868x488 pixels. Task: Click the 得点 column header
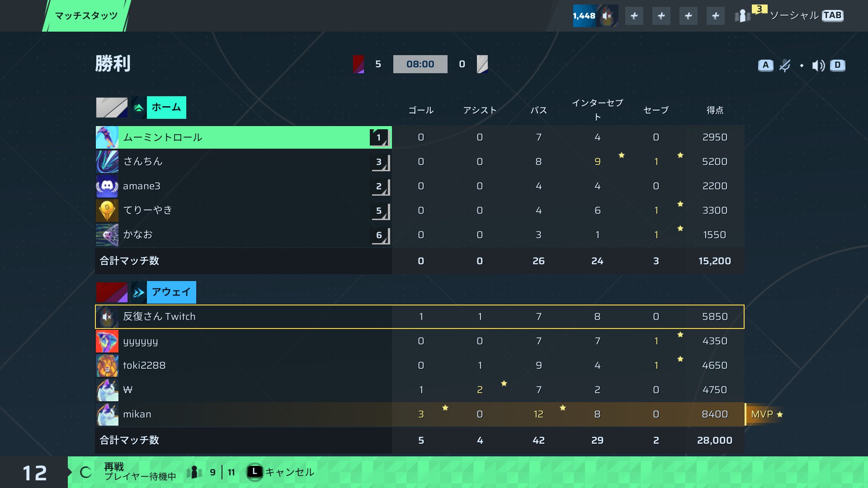point(715,110)
